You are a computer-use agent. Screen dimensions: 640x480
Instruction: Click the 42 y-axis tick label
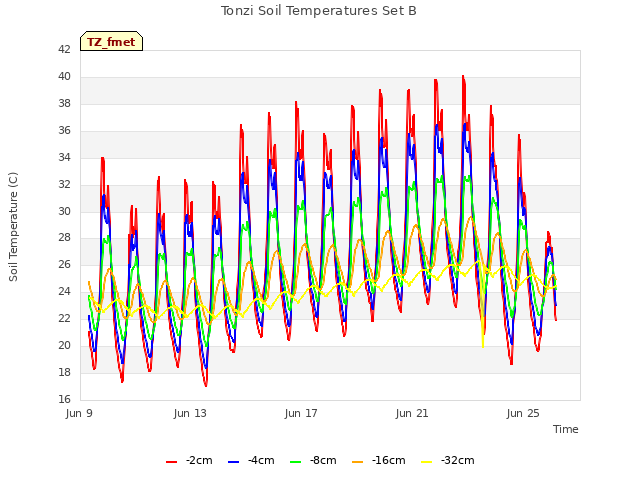64,49
